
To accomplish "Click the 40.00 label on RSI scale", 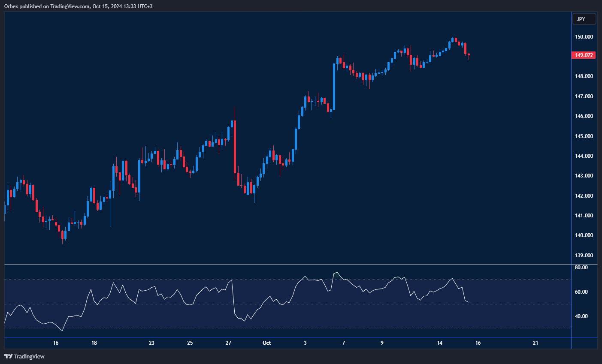I will [x=581, y=316].
